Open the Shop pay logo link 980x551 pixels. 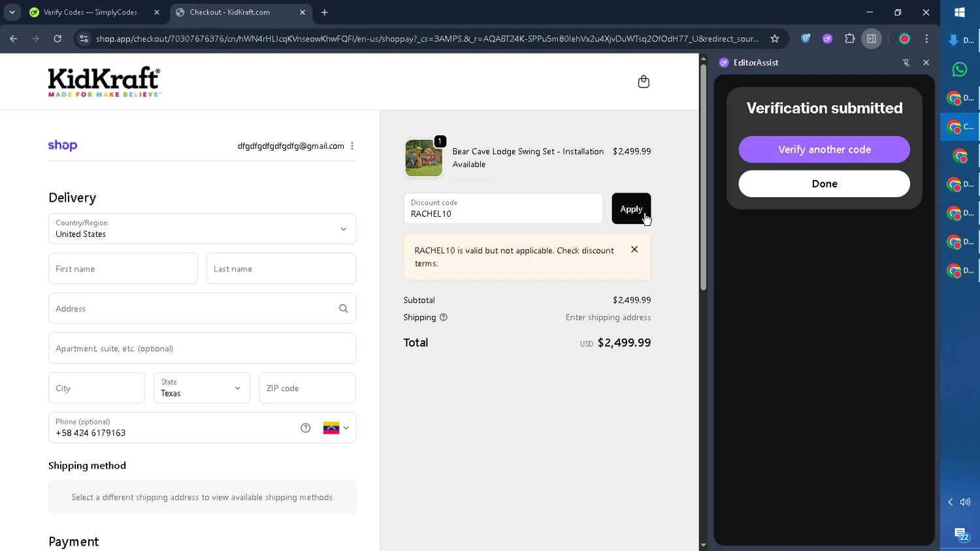[x=63, y=145]
